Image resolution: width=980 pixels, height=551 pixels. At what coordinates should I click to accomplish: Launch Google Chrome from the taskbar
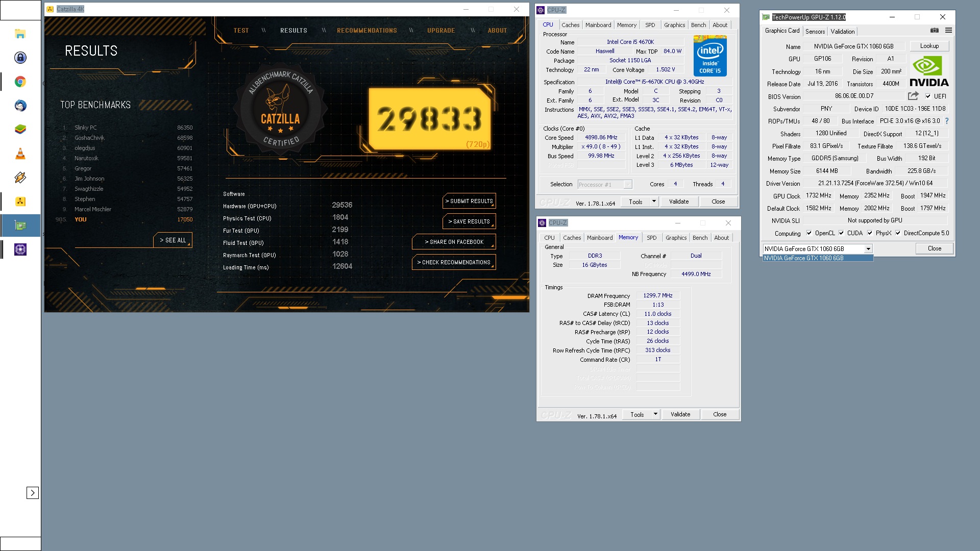pos(20,82)
